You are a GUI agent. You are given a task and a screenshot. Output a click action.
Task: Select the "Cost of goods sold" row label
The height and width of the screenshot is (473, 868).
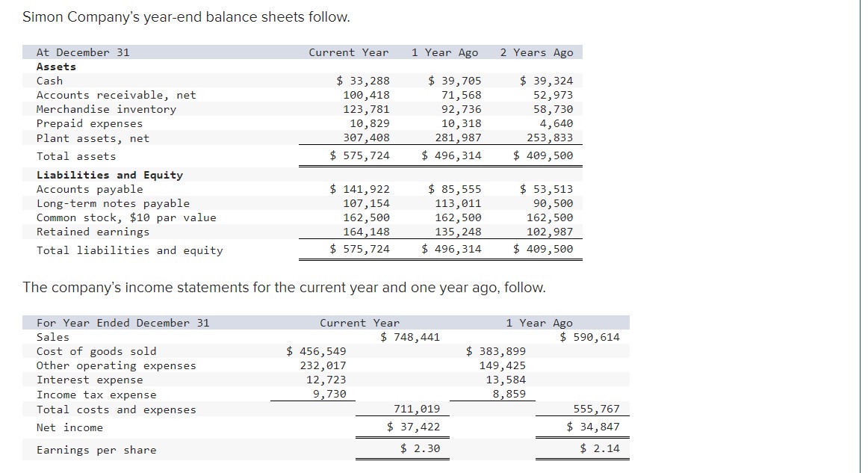[x=97, y=351]
